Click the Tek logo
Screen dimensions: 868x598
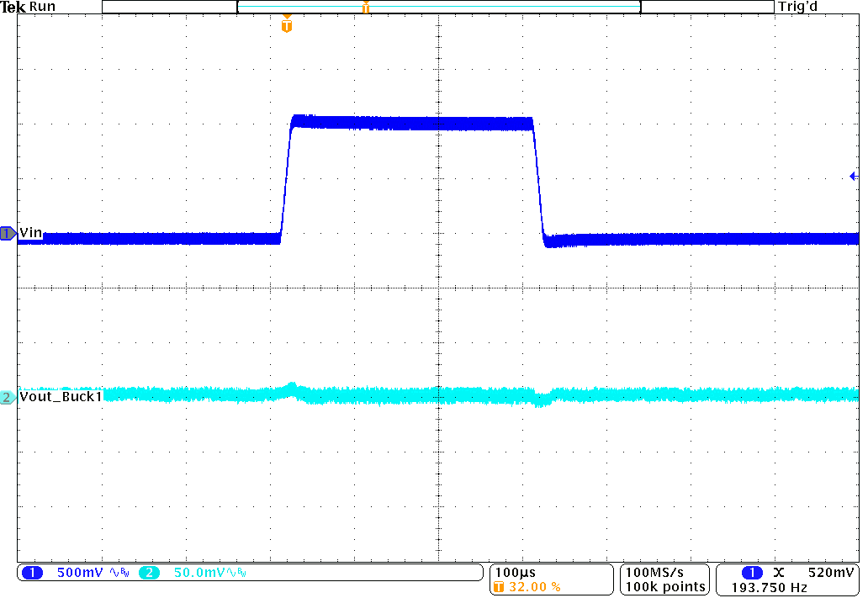pos(11,6)
